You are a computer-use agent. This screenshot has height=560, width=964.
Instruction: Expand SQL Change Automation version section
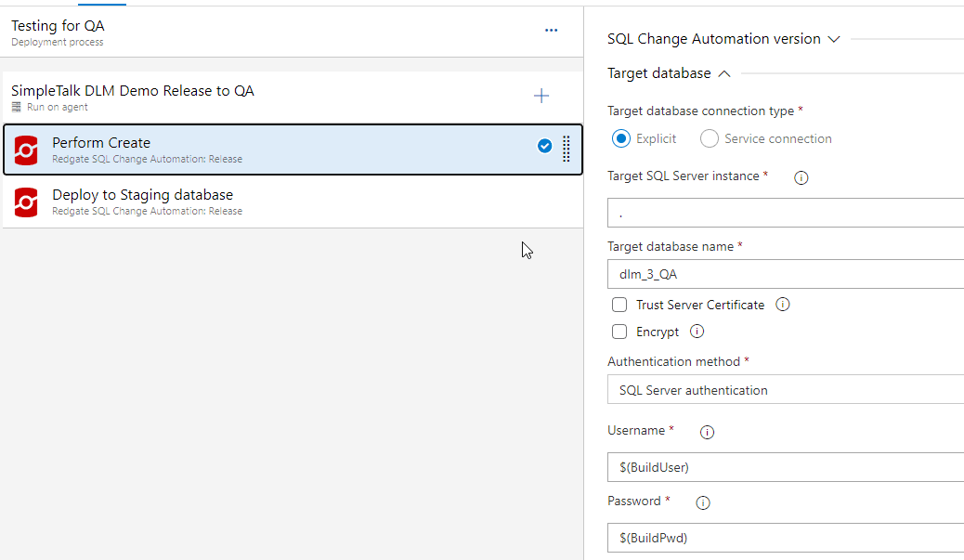pyautogui.click(x=723, y=39)
